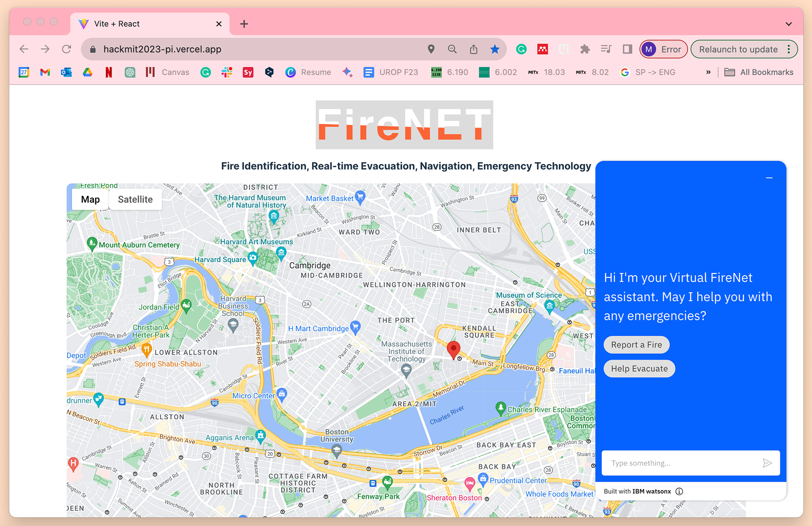Click the chat send arrow icon

(767, 463)
